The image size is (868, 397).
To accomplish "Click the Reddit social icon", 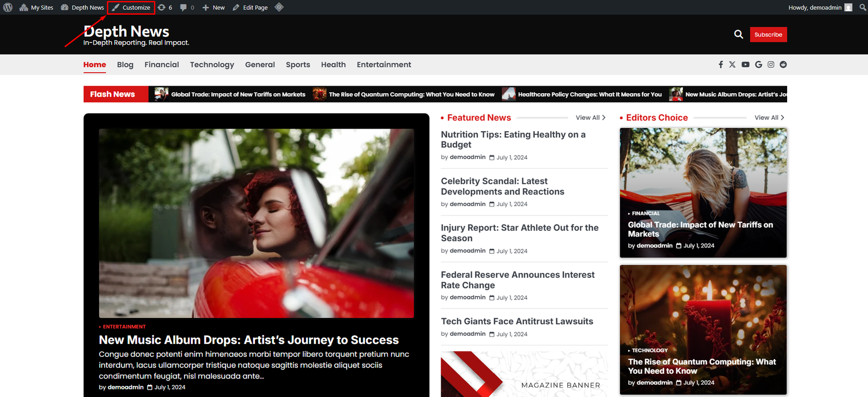I will point(783,65).
